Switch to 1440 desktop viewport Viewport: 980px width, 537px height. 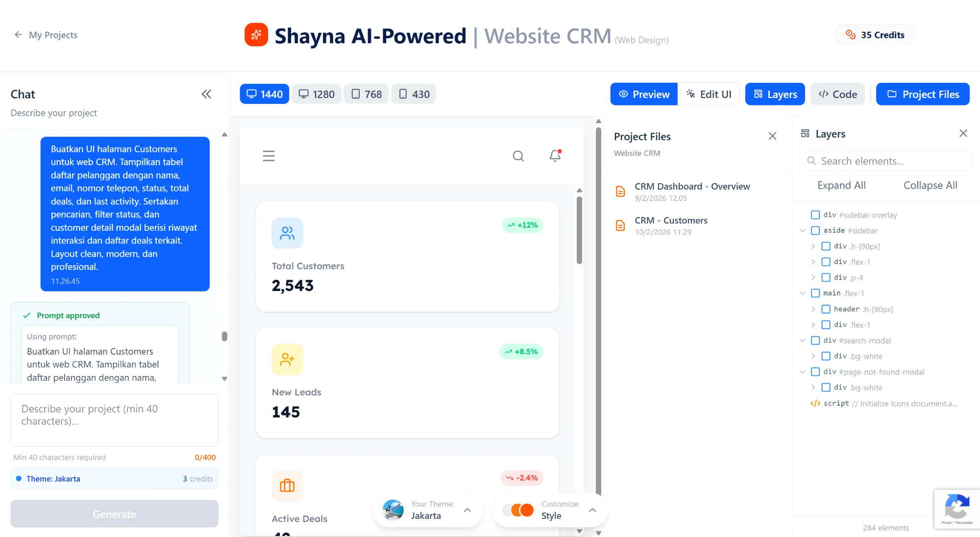point(264,94)
